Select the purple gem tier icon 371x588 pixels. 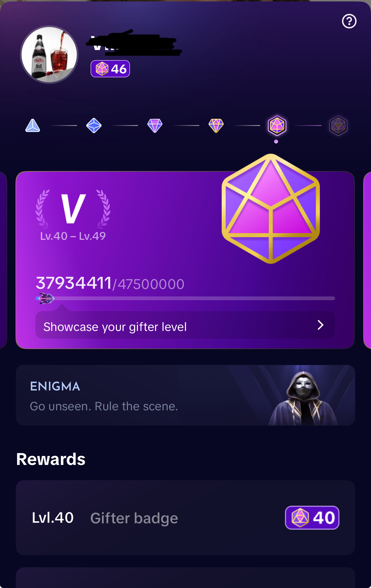pos(155,126)
